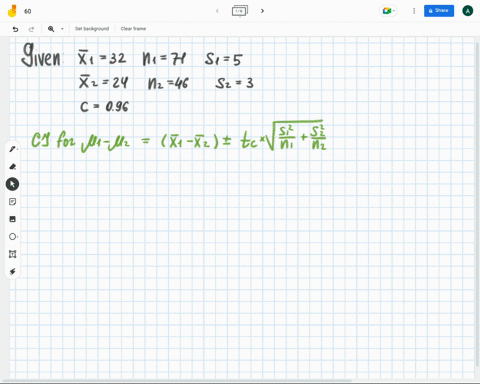Start a Google Meet call

click(x=388, y=11)
